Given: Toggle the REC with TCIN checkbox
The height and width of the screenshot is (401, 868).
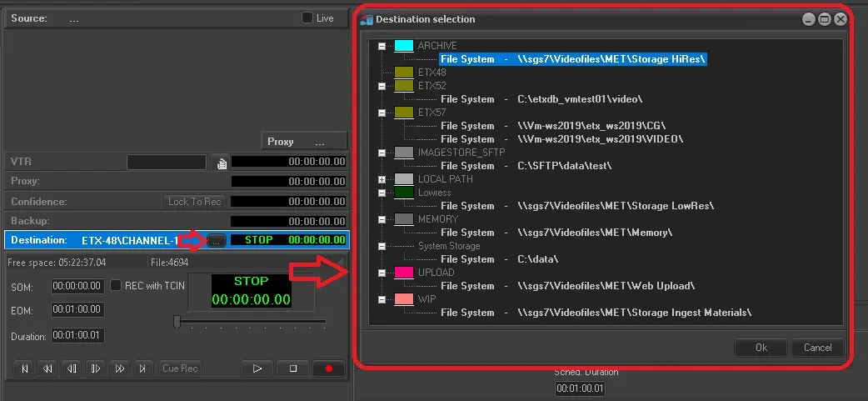Looking at the screenshot, I should [117, 285].
